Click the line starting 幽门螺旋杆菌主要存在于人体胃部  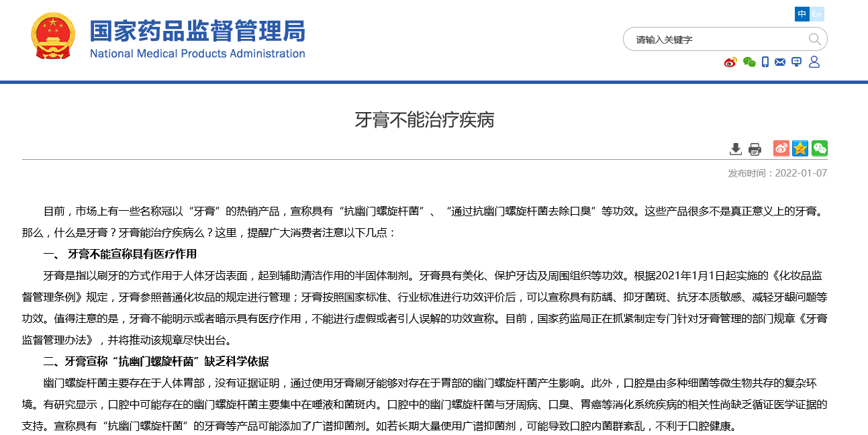point(430,383)
